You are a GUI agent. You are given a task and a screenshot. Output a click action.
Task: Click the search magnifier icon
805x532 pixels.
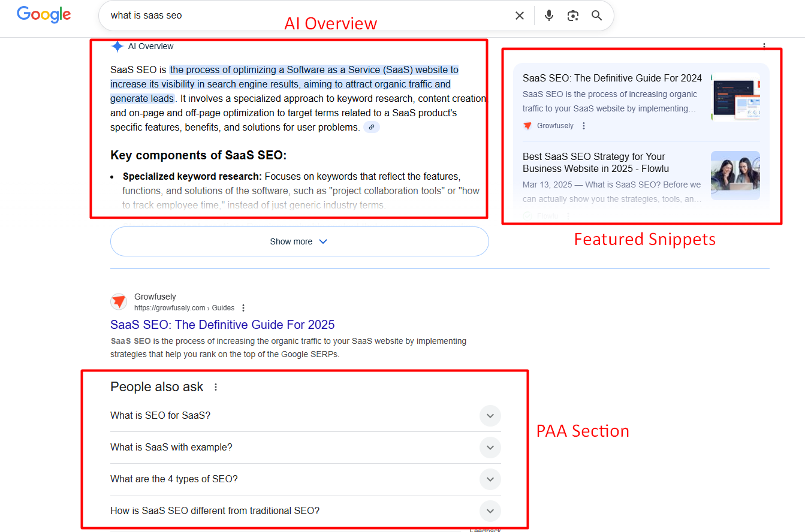596,15
